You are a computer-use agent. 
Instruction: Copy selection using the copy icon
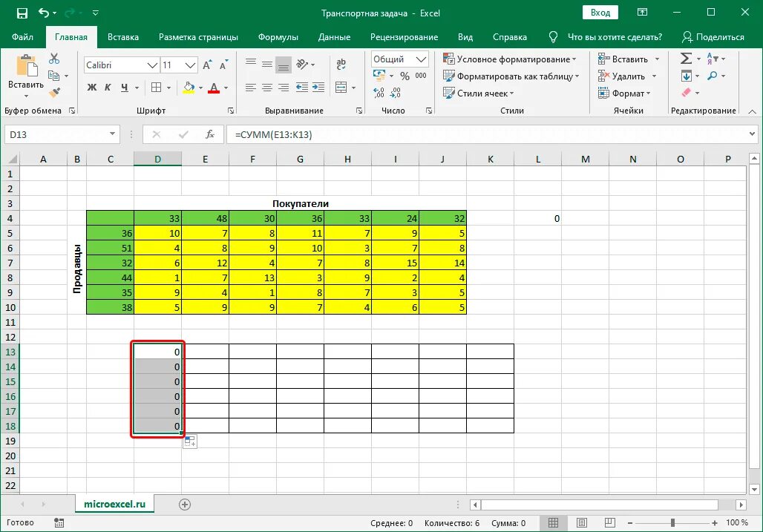(x=54, y=76)
